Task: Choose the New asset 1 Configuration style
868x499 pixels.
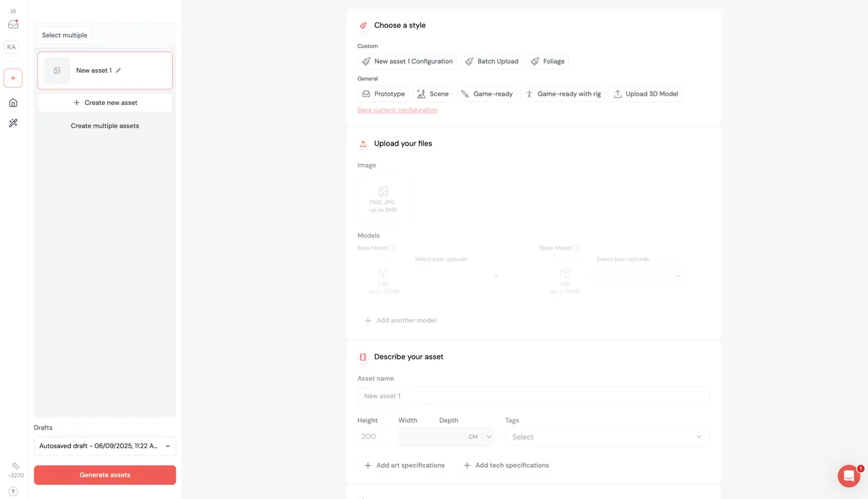Action: 407,62
